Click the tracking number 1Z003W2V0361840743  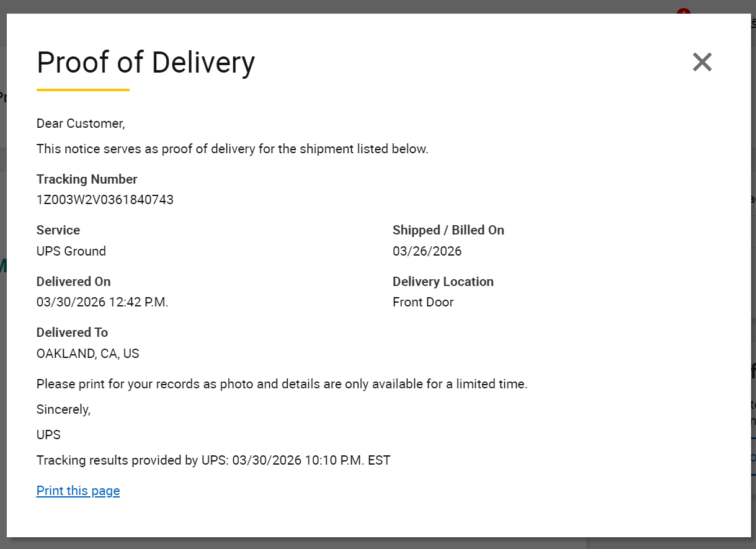(x=105, y=200)
